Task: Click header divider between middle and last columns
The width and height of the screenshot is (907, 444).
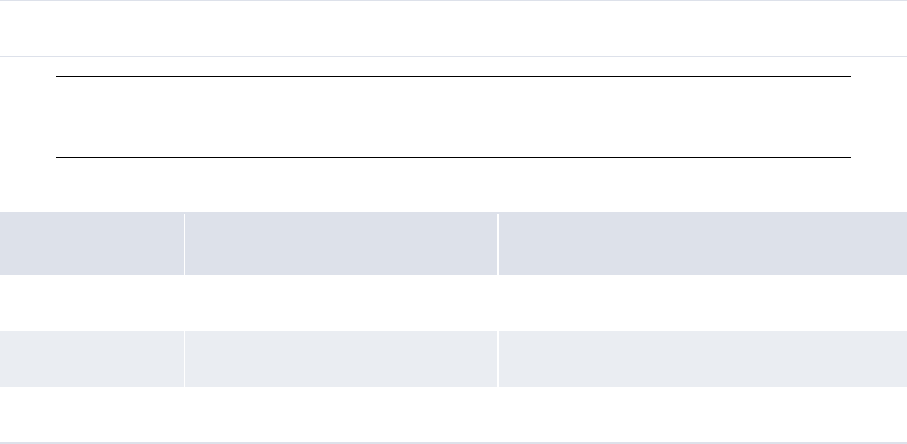Action: tap(497, 243)
